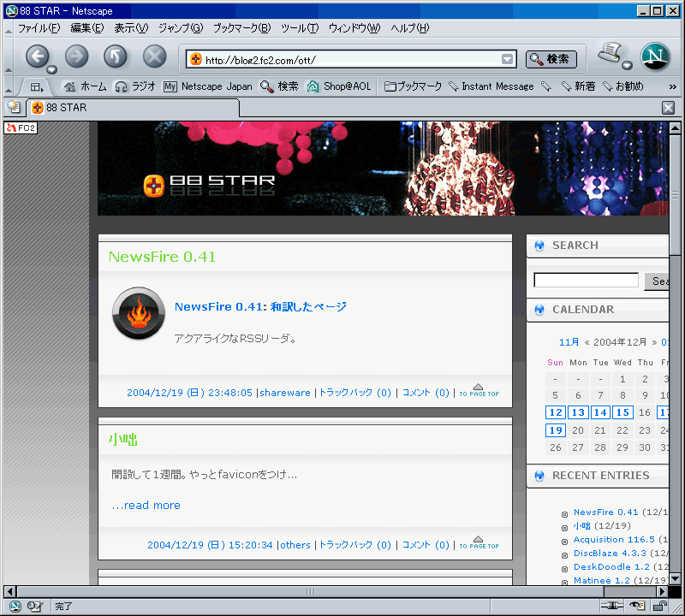Click the 検索 search button beside URL bar
The width and height of the screenshot is (685, 616).
point(551,59)
